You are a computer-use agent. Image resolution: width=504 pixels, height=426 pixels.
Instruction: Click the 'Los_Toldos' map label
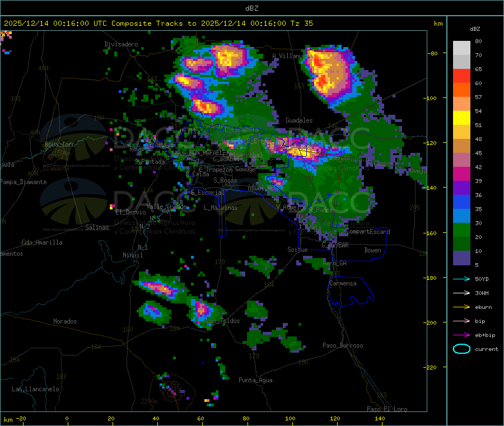click(x=223, y=321)
